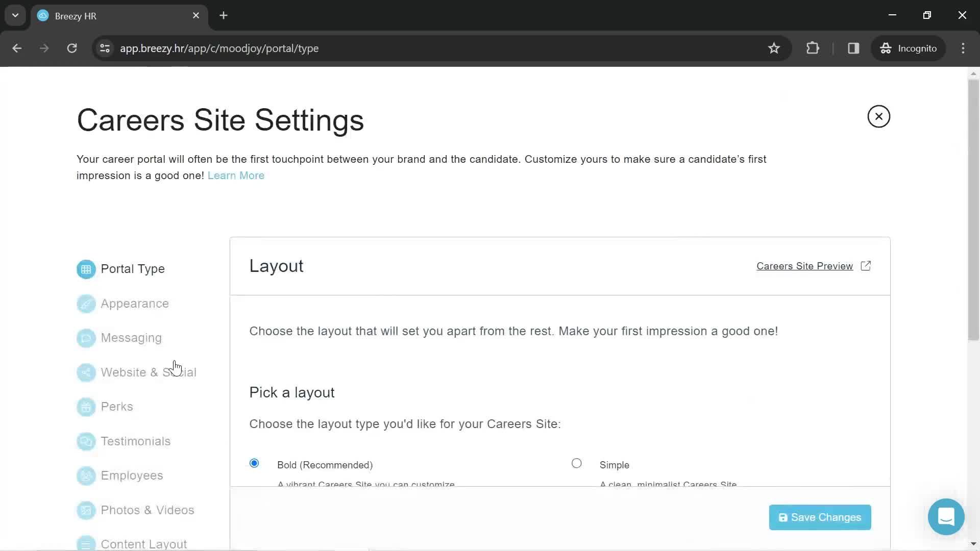Close the Careers Site Settings dialog
Viewport: 980px width, 551px height.
pyautogui.click(x=879, y=116)
